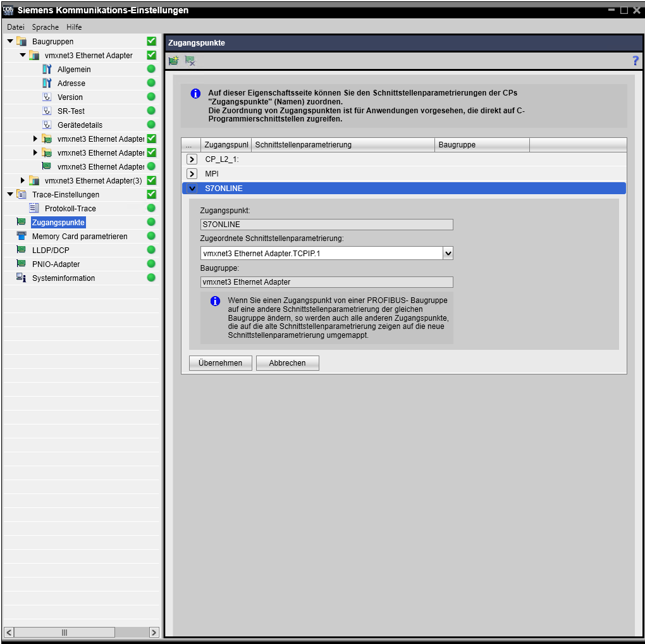
Task: Click the Systeminformation icon
Action: coord(21,278)
